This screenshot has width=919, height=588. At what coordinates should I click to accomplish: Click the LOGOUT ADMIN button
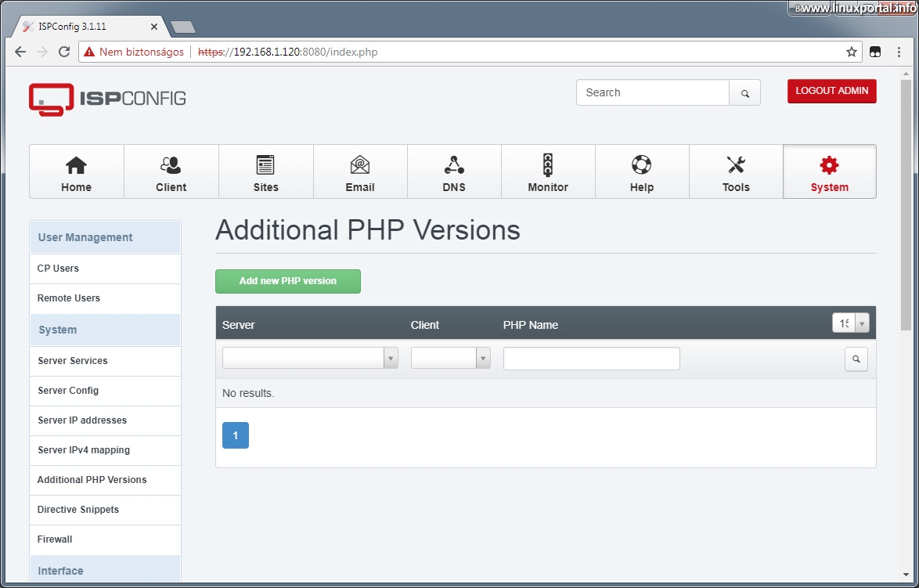[x=831, y=91]
